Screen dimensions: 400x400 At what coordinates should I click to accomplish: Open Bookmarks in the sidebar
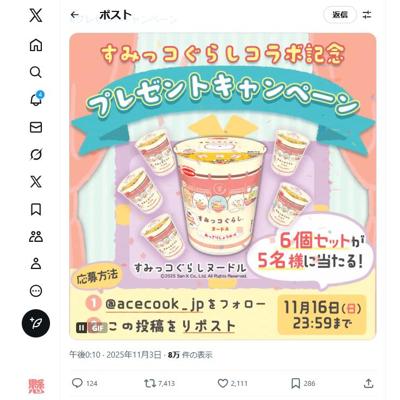36,209
